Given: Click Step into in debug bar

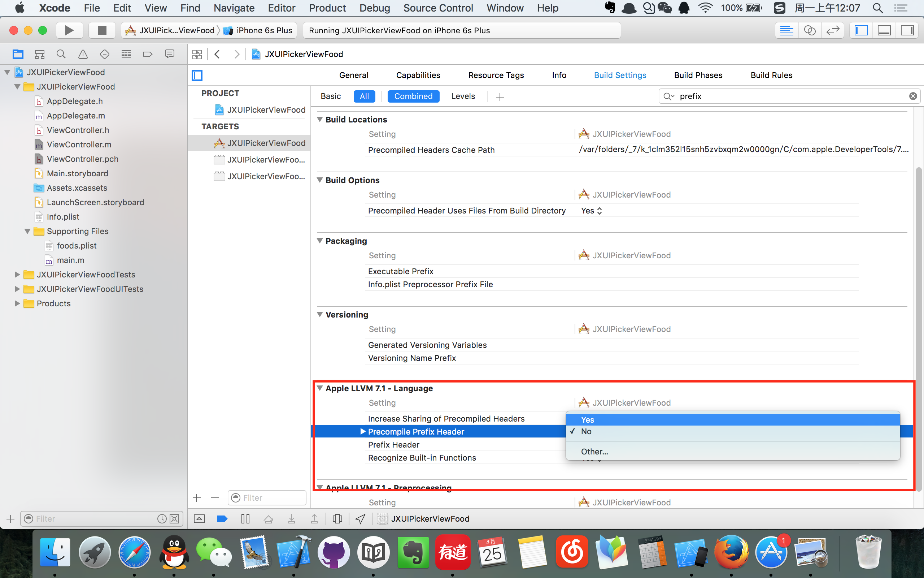Looking at the screenshot, I should click(291, 519).
